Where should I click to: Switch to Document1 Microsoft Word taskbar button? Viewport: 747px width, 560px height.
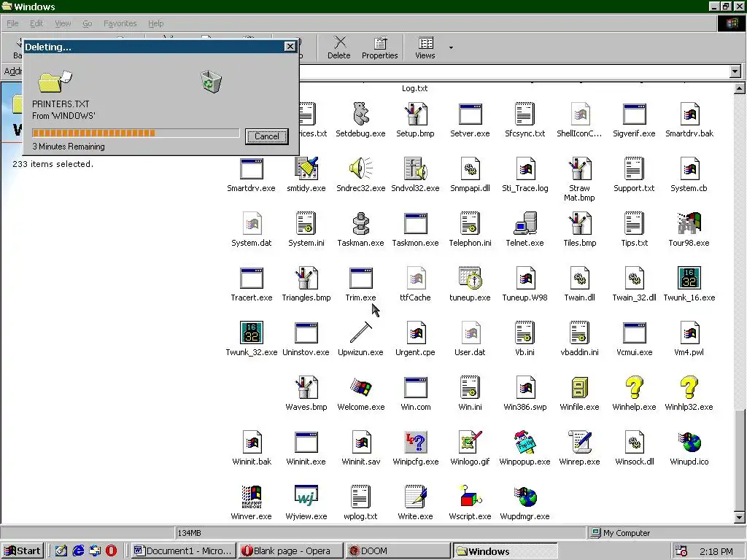tap(184, 551)
